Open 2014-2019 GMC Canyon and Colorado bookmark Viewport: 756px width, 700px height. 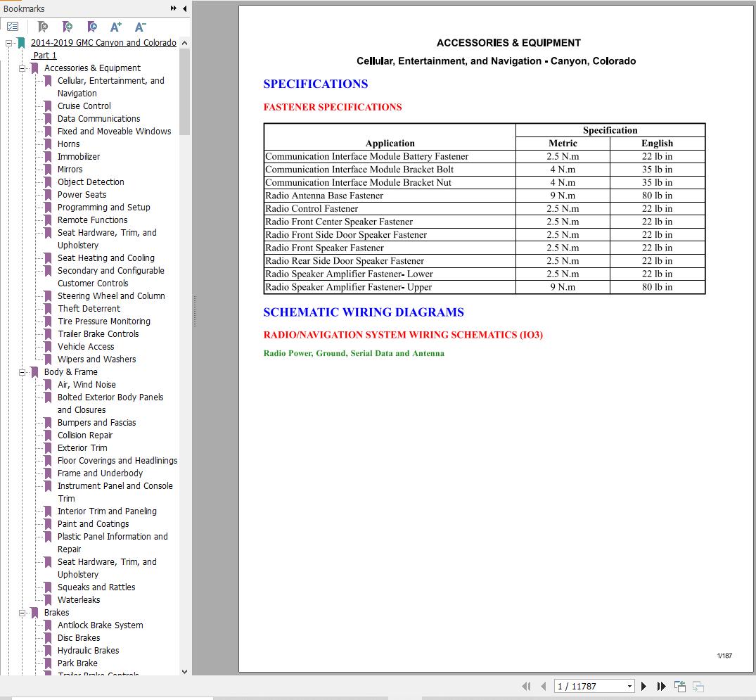[103, 49]
